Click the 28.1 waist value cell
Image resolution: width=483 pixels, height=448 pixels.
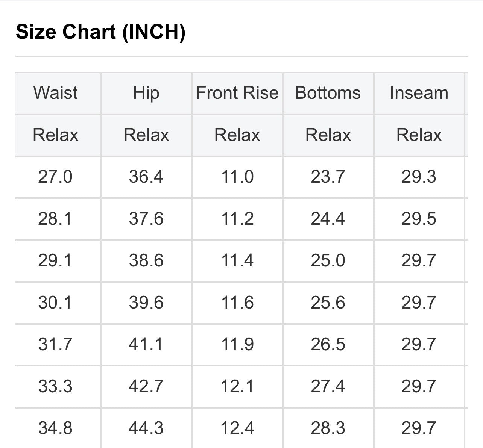coord(55,219)
